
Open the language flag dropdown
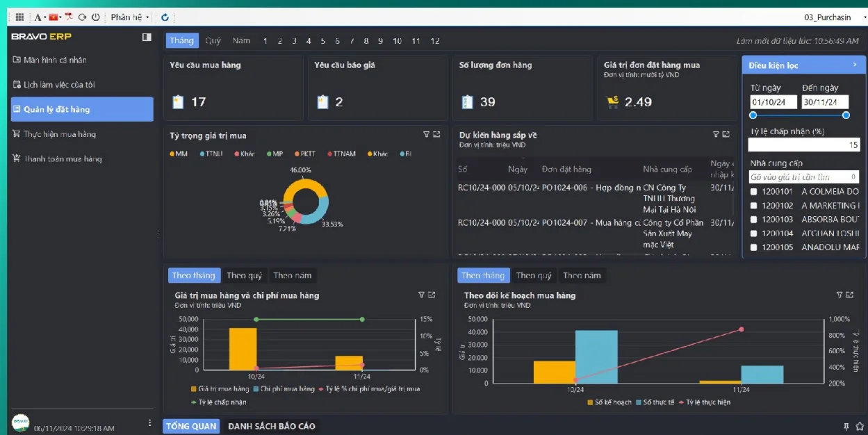point(54,17)
